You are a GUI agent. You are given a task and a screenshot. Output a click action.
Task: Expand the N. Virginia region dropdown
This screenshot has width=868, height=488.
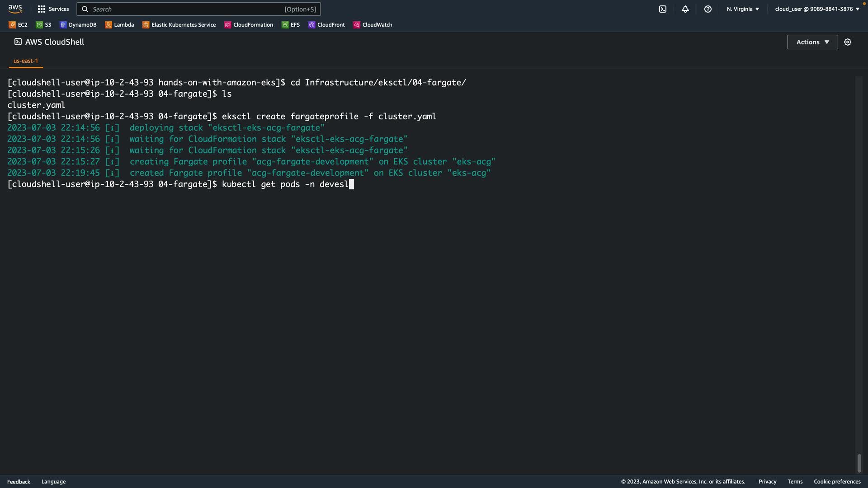[x=743, y=9]
